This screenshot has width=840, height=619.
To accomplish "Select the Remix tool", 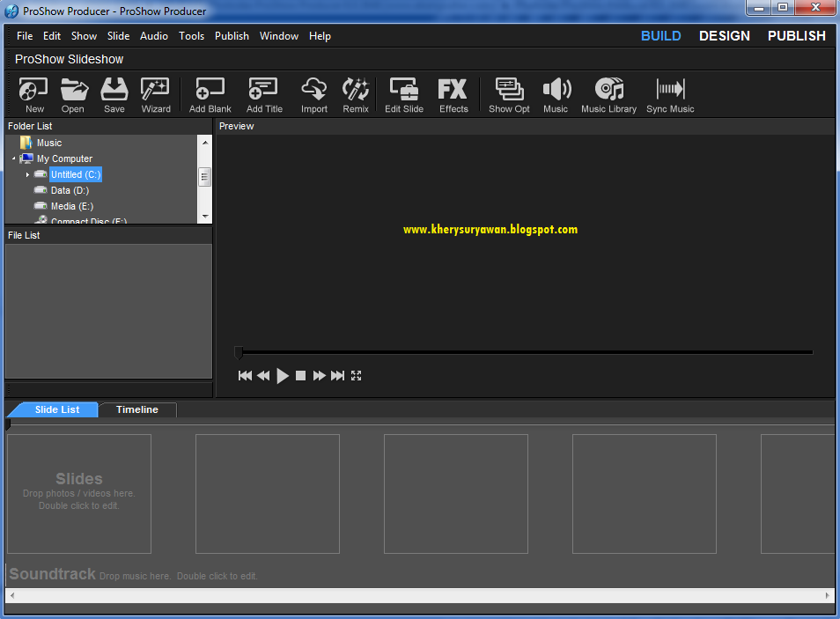I will (x=356, y=95).
